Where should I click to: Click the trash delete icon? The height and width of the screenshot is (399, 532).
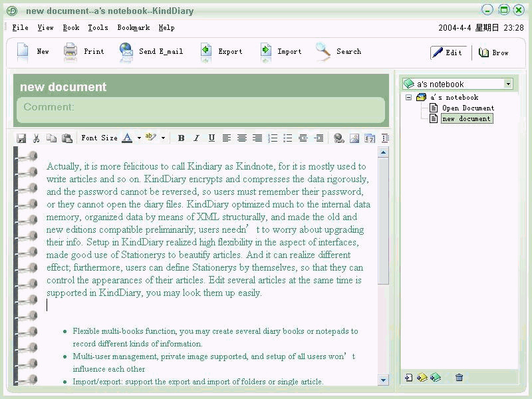coord(459,377)
